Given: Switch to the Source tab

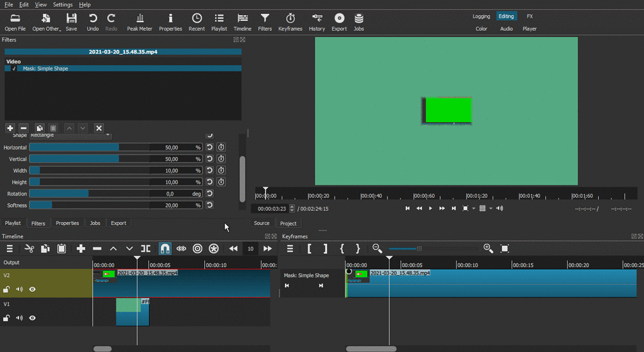Looking at the screenshot, I should pyautogui.click(x=262, y=223).
